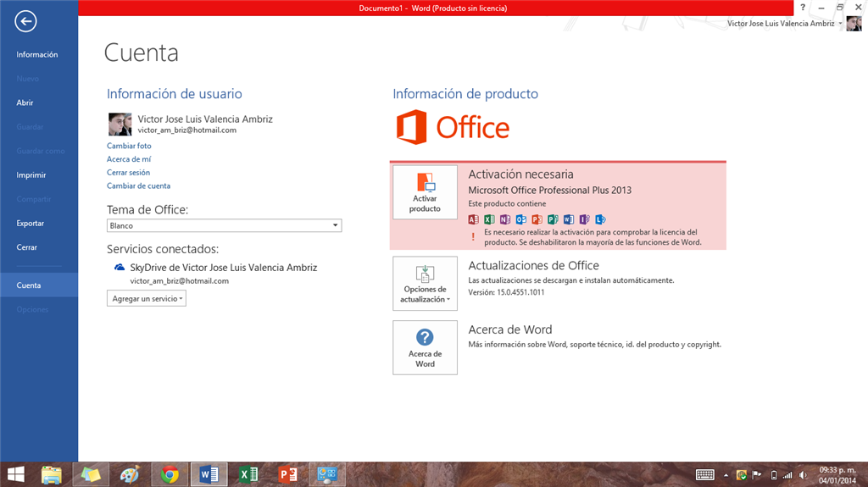The height and width of the screenshot is (487, 868).
Task: Click the Microsoft Office Professional Plus 2013 text
Action: [549, 190]
